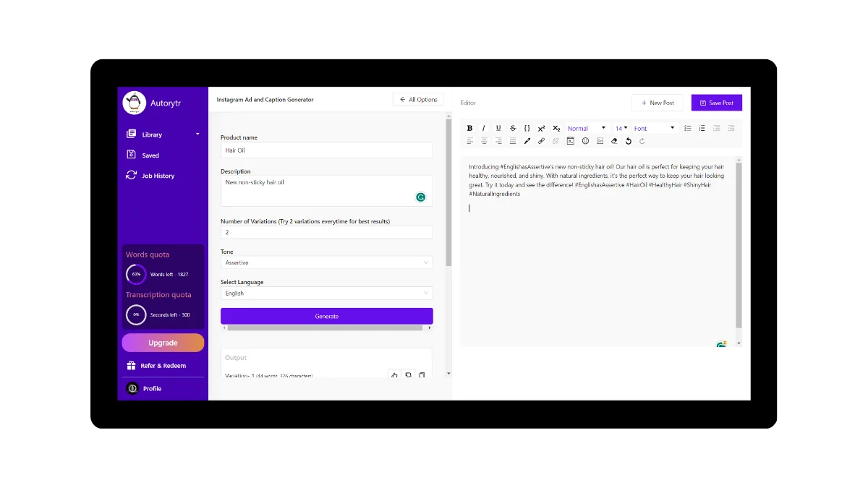Click the Generate button
Image resolution: width=868 pixels, height=488 pixels.
pyautogui.click(x=327, y=316)
